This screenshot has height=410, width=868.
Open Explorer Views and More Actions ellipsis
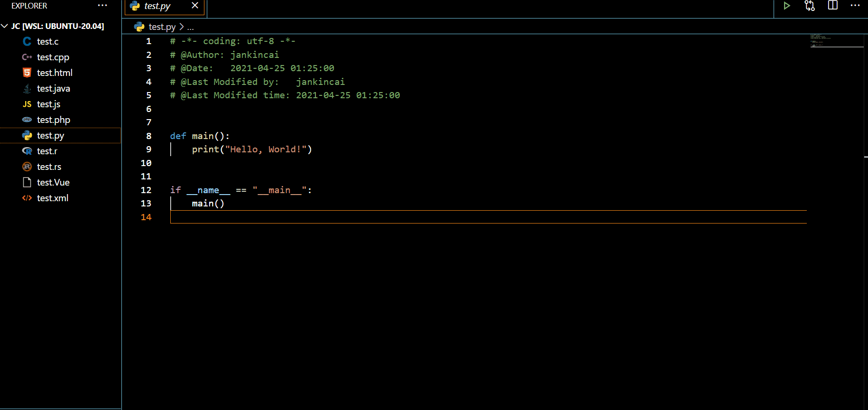(102, 6)
